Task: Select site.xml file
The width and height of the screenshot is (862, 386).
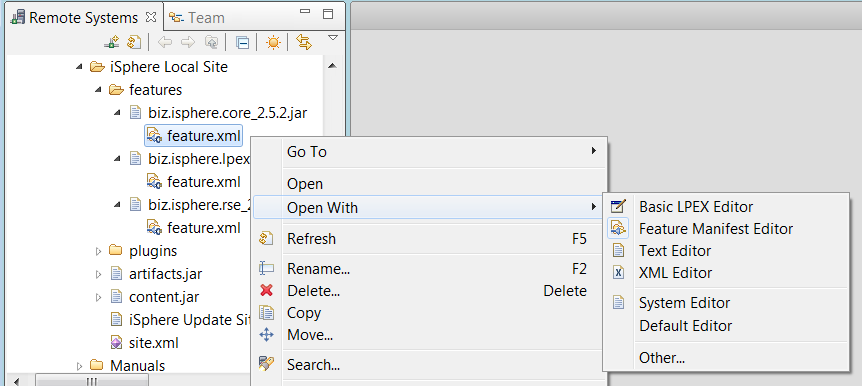Action: [x=153, y=343]
